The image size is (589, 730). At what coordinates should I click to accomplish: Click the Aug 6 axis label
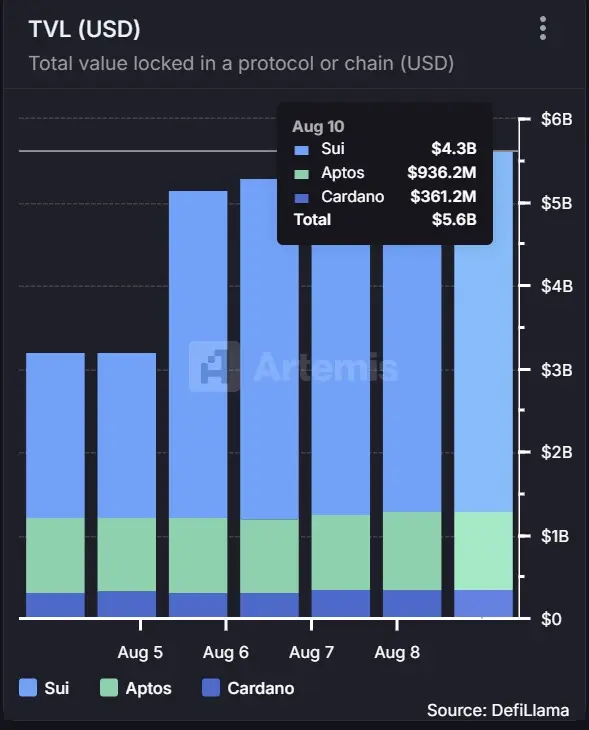[x=226, y=652]
